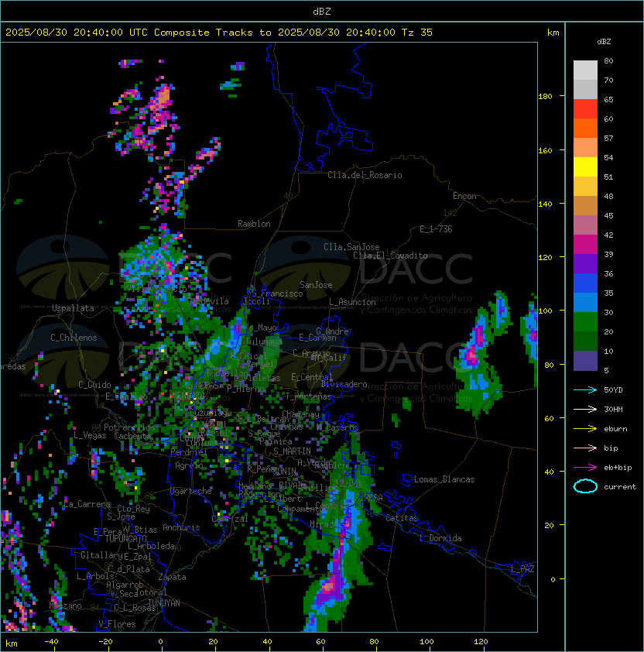
Task: Click the 'Encon' map label
Action: (464, 196)
